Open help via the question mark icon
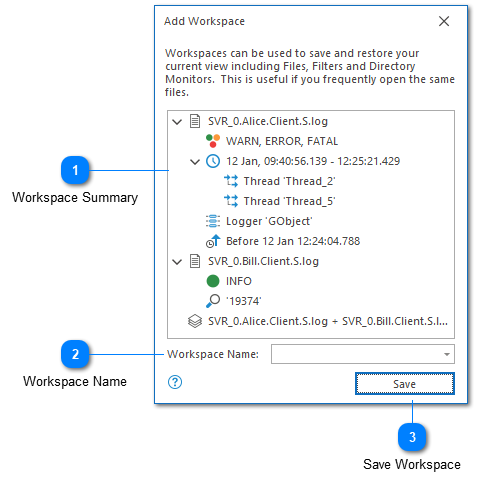This screenshot has height=488, width=477. (x=175, y=382)
